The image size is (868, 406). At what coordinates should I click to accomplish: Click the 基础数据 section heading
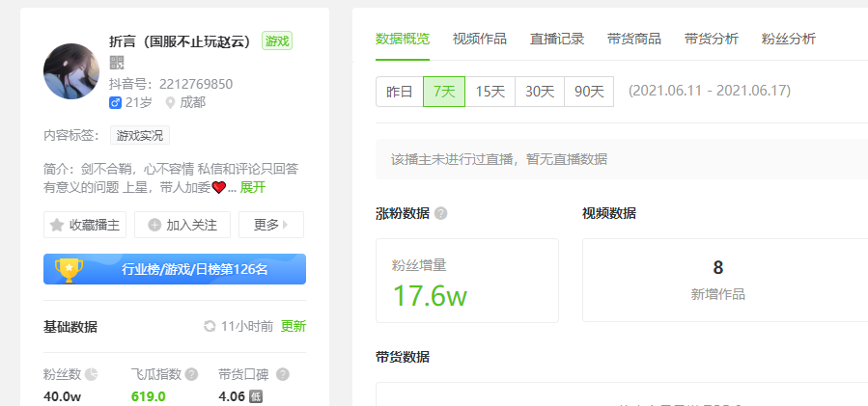click(x=70, y=327)
